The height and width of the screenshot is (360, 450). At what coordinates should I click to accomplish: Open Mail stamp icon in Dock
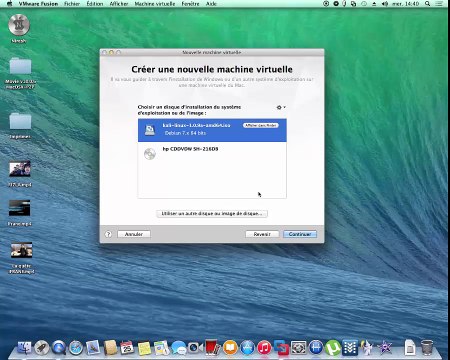click(x=93, y=348)
